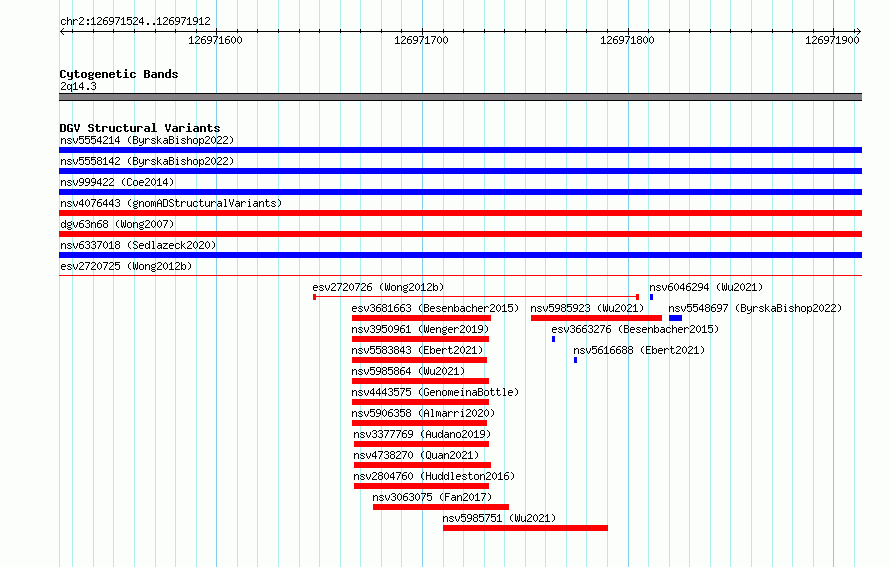
Task: Open dgv63n68 (Wong2007) variant entry
Action: [x=117, y=224]
